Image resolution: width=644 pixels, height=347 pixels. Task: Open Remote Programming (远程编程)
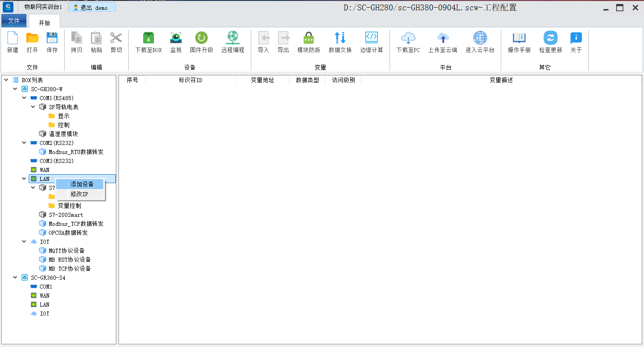[232, 39]
